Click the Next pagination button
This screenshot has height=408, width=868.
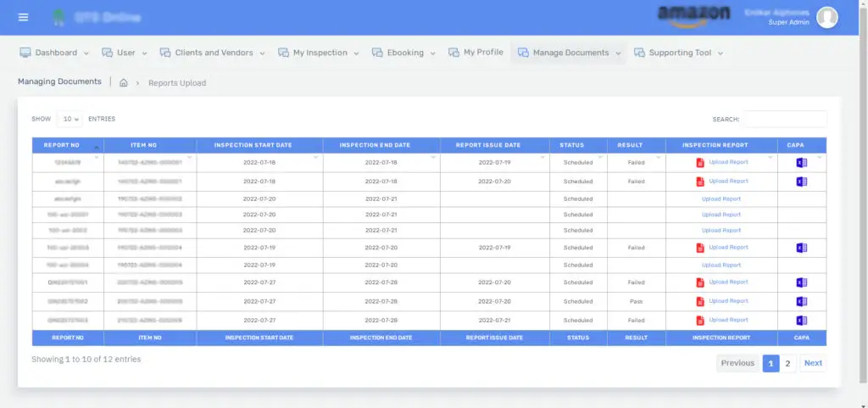[x=813, y=363]
